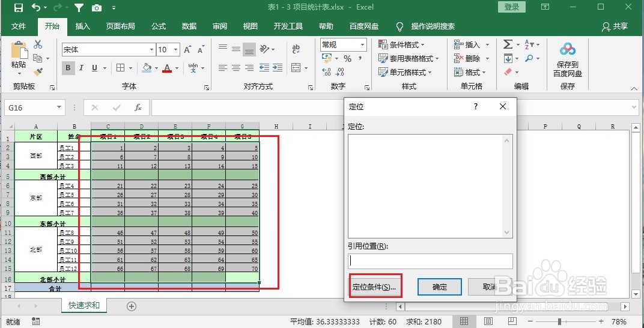Image resolution: width=644 pixels, height=328 pixels.
Task: Click the camera icon in quick access toolbar
Action: click(x=97, y=7)
